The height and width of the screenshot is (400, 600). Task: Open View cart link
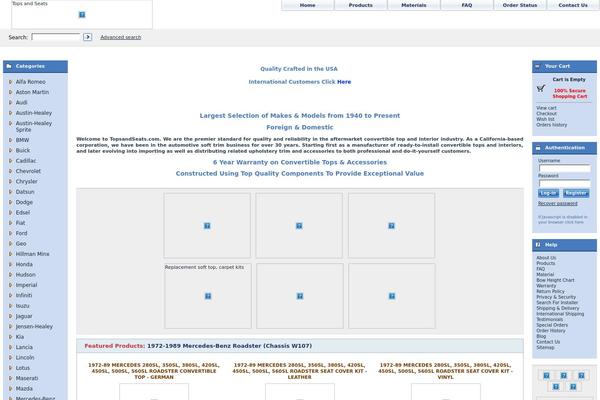(546, 108)
